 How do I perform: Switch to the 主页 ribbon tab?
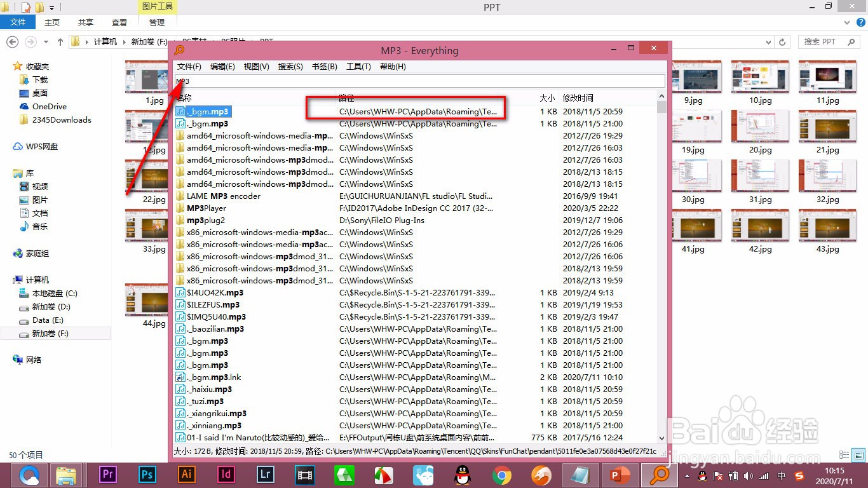click(52, 22)
